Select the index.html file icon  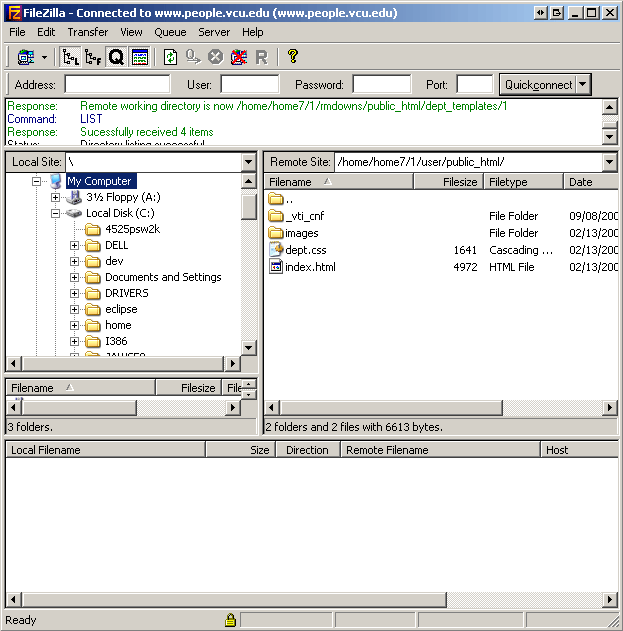click(276, 266)
